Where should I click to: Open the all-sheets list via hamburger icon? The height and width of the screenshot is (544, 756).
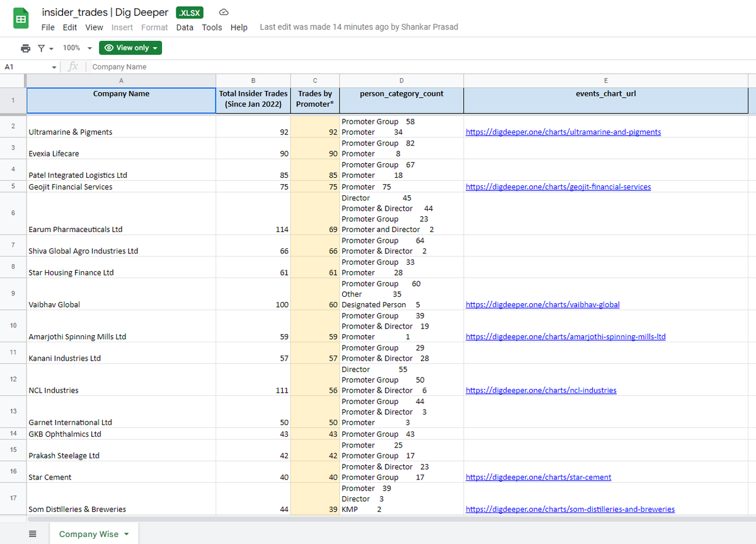point(33,533)
